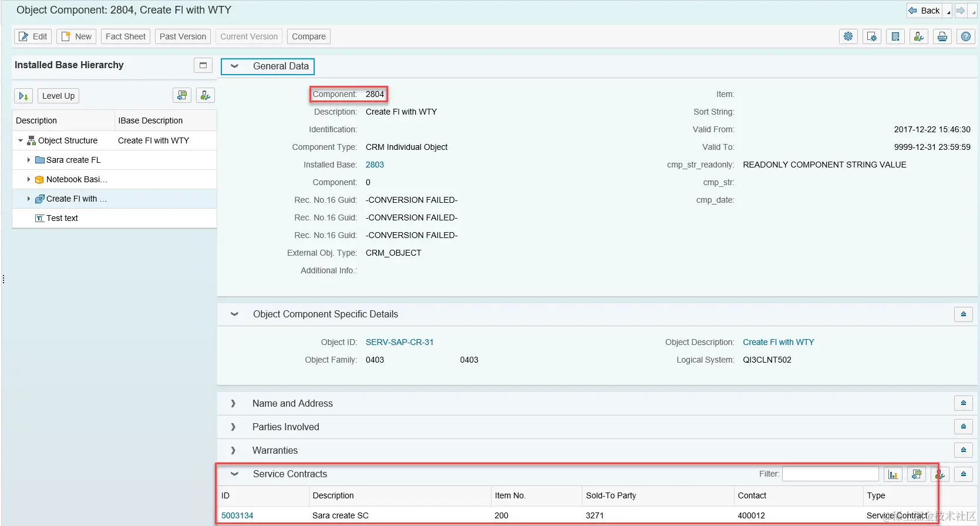Click the printer icon

click(x=942, y=36)
